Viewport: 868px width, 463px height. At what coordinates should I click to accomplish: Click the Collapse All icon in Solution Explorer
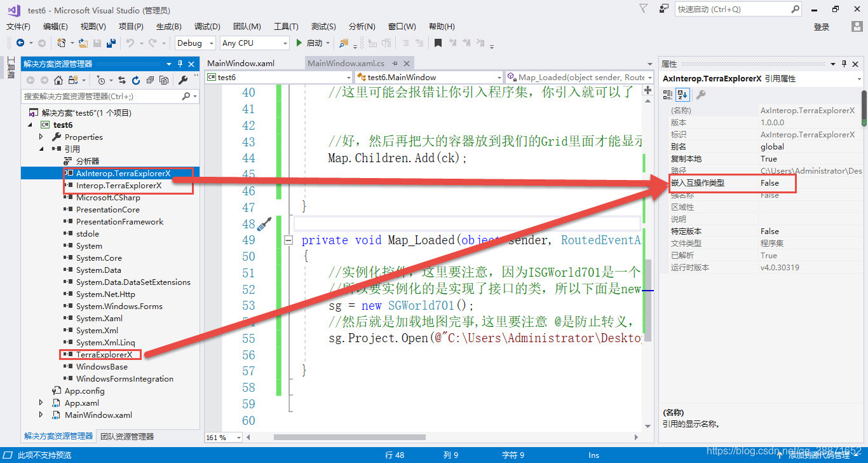pyautogui.click(x=150, y=80)
